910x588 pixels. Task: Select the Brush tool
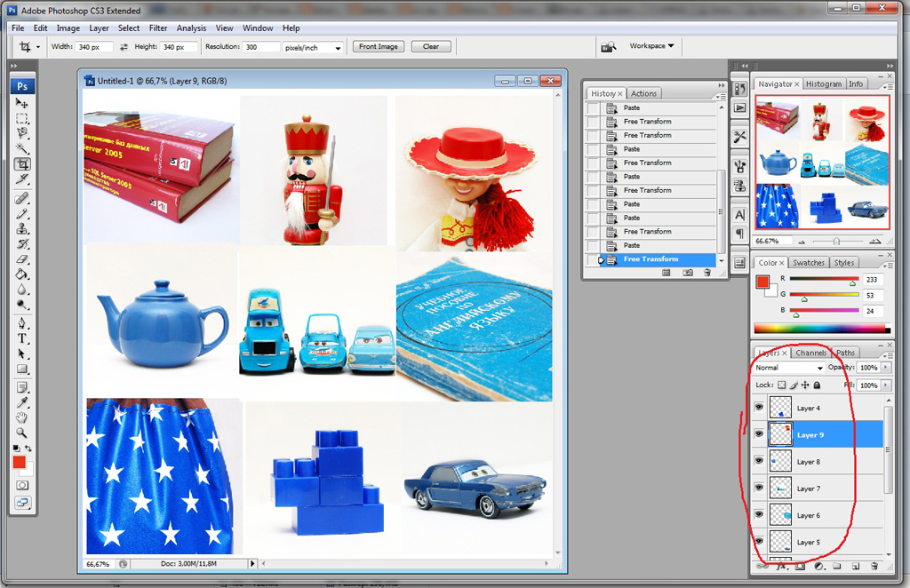[x=21, y=214]
